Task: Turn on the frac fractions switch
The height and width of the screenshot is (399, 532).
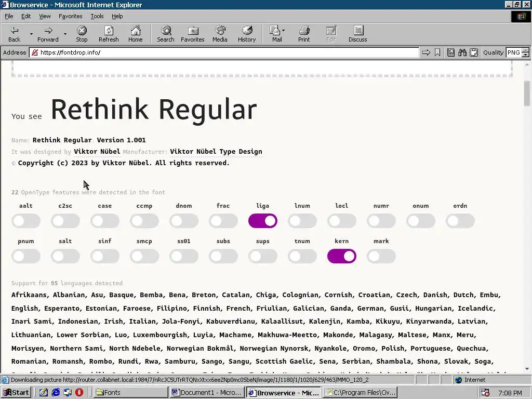Action: coord(223,221)
